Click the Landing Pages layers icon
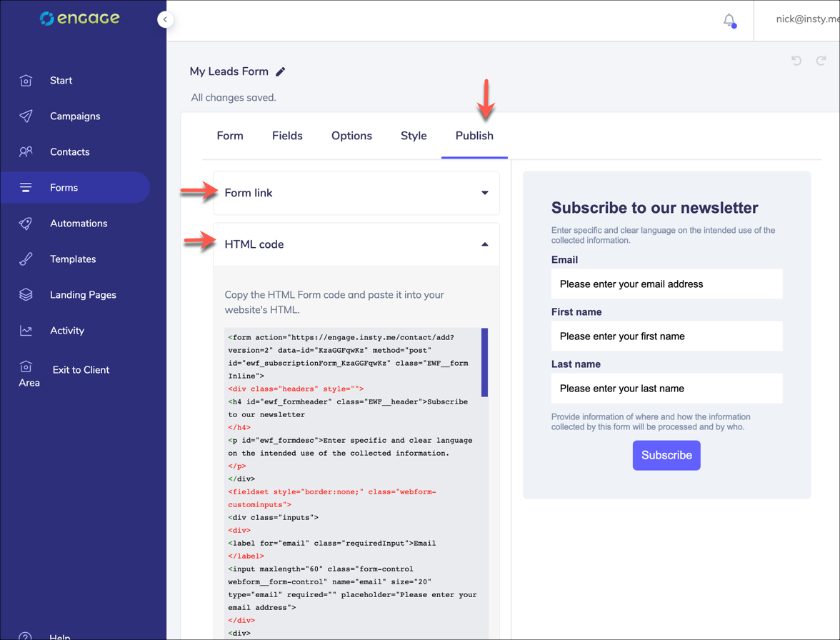 [x=26, y=294]
